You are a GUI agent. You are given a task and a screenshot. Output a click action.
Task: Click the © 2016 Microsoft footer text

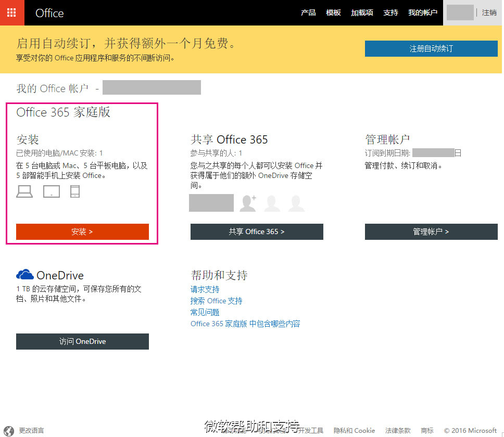tap(470, 431)
